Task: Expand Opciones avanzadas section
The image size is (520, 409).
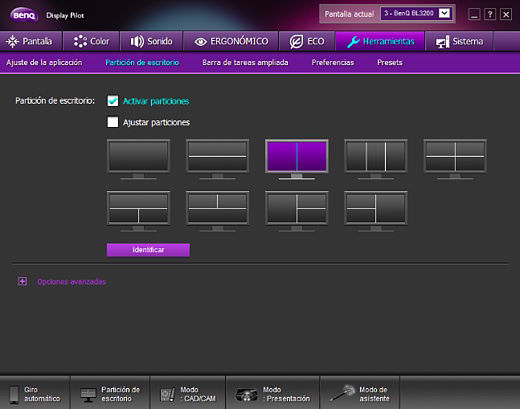Action: tap(22, 282)
